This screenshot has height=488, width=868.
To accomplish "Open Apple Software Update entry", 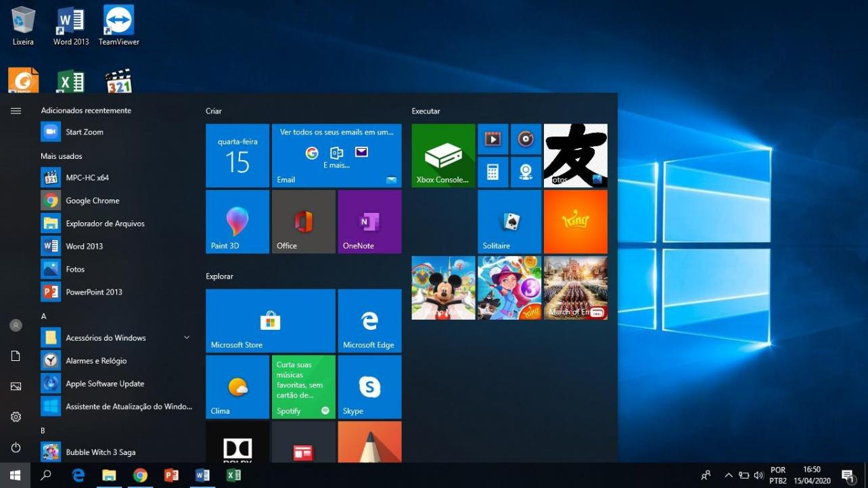I will [116, 384].
